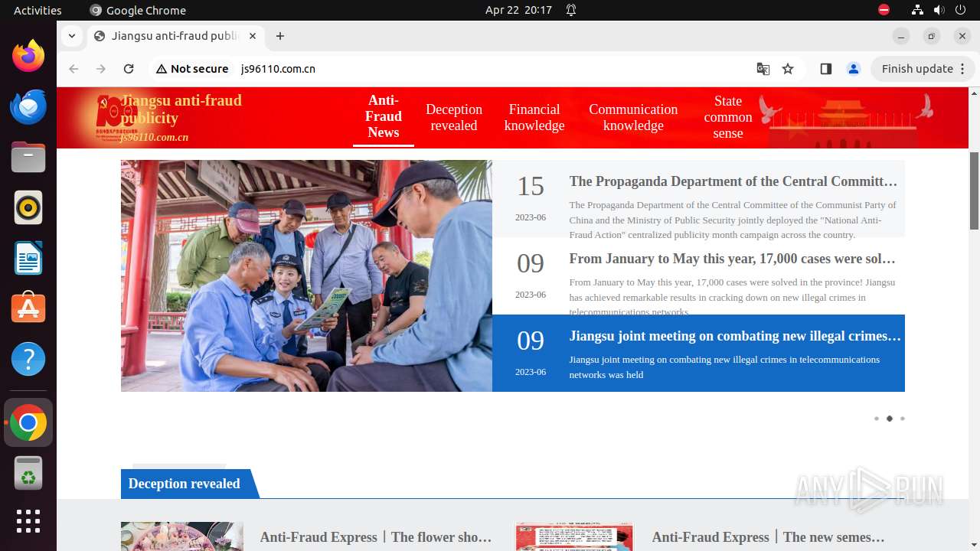This screenshot has height=551, width=980.
Task: Open the Chrome profile menu
Action: pyautogui.click(x=854, y=69)
